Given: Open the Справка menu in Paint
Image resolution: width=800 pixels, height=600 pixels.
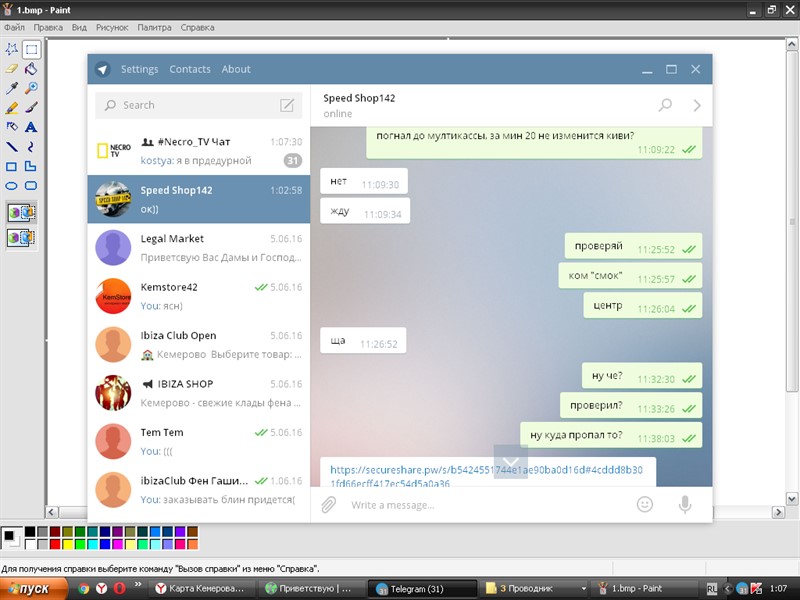Looking at the screenshot, I should (197, 28).
